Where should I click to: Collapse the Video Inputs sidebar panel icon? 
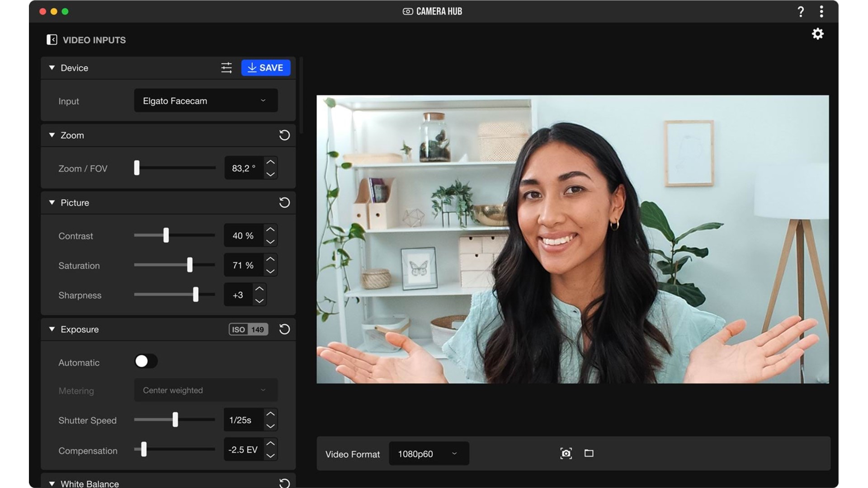pyautogui.click(x=52, y=40)
